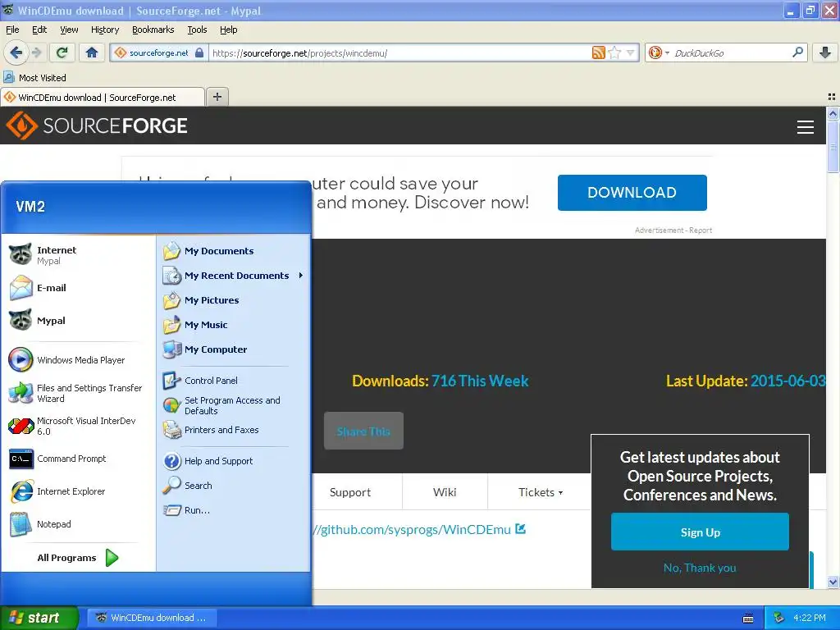Click the blue DOWNLOAD ad button
The height and width of the screenshot is (630, 840).
pos(632,192)
